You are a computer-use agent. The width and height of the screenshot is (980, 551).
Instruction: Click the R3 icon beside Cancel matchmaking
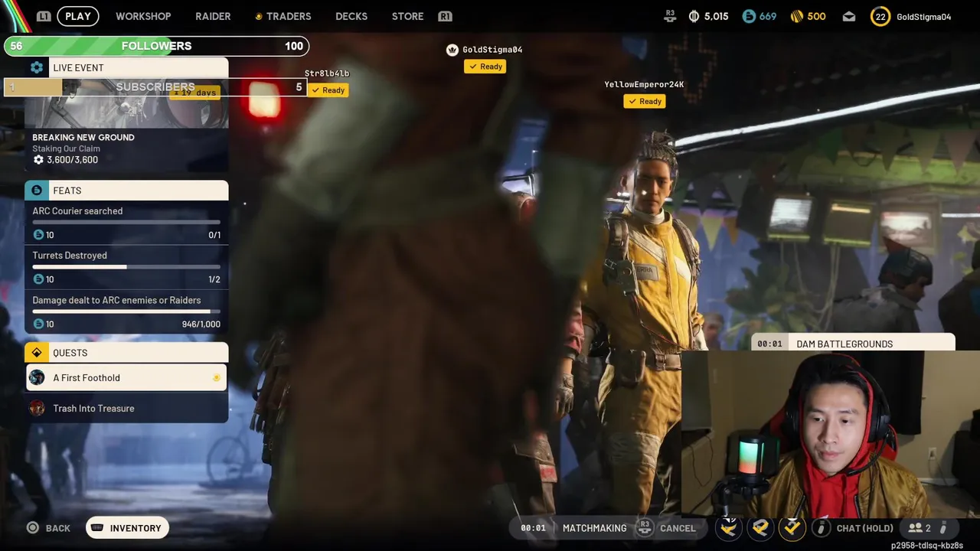tap(645, 527)
